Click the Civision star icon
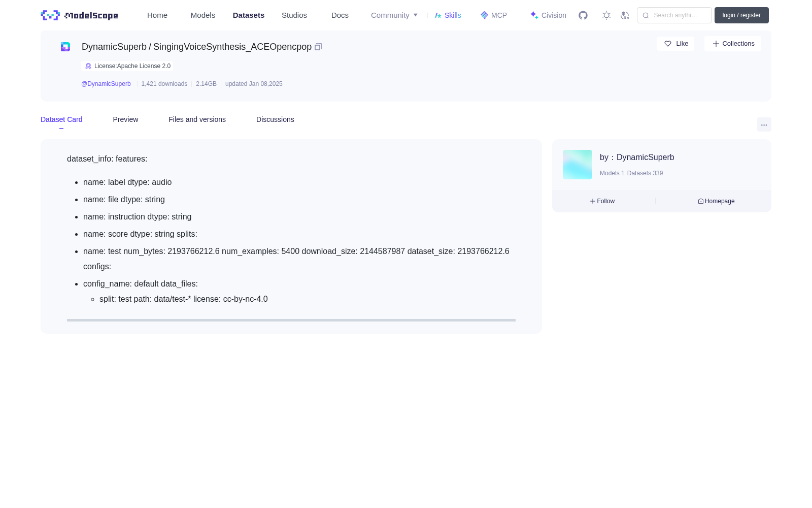This screenshot has height=508, width=812. click(534, 15)
